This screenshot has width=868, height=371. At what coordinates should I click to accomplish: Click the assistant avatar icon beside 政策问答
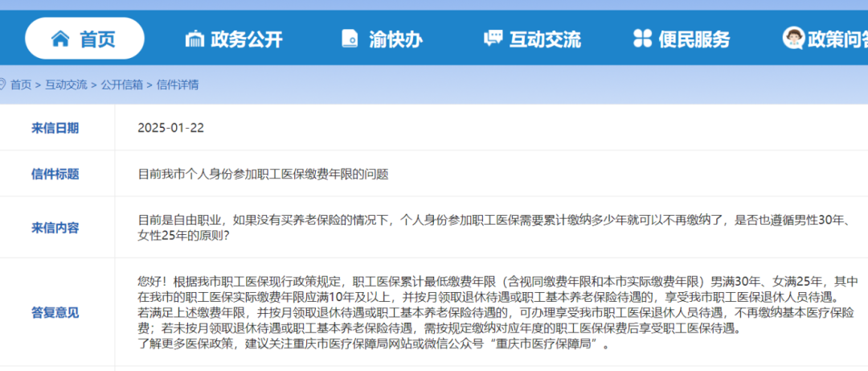[x=793, y=38]
